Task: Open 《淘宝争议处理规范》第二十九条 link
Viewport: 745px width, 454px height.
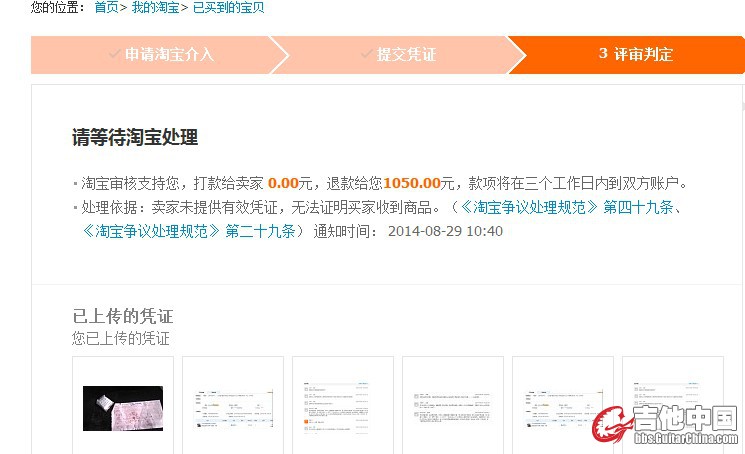Action: click(x=189, y=231)
